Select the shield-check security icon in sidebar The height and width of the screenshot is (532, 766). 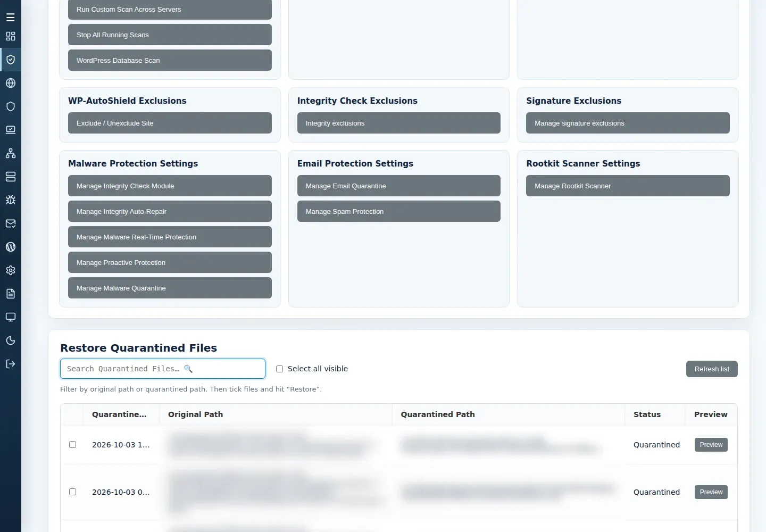11,60
